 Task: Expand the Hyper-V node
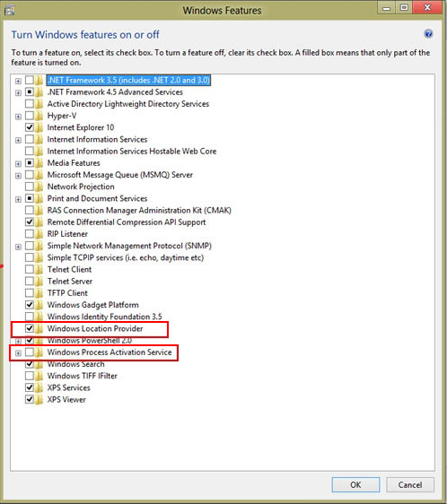coord(18,117)
